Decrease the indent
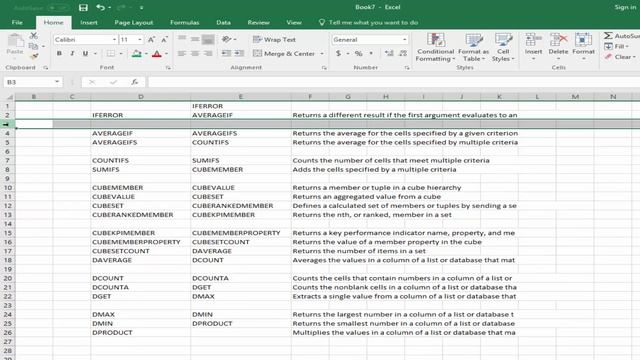 pos(226,53)
